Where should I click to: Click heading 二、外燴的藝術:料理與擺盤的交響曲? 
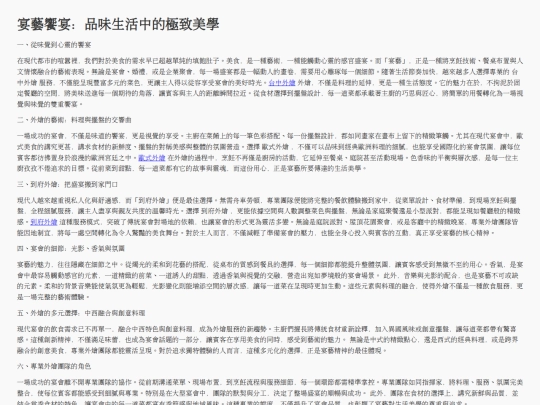coord(74,120)
